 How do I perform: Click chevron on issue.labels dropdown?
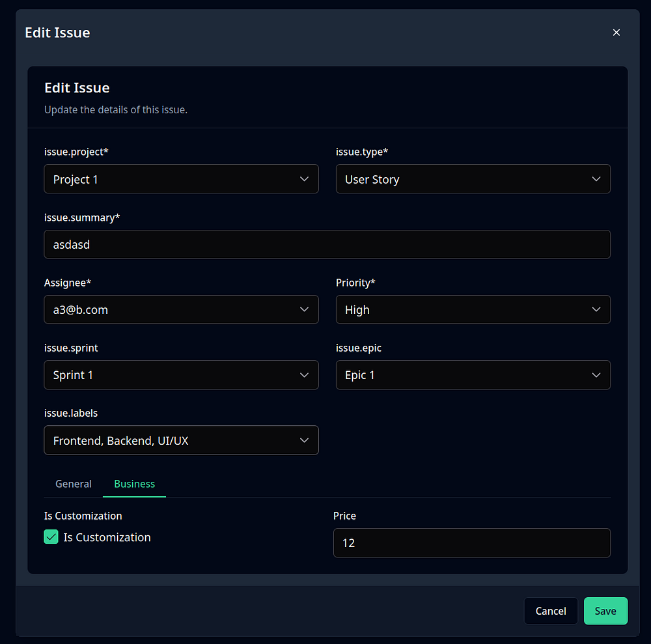point(304,440)
